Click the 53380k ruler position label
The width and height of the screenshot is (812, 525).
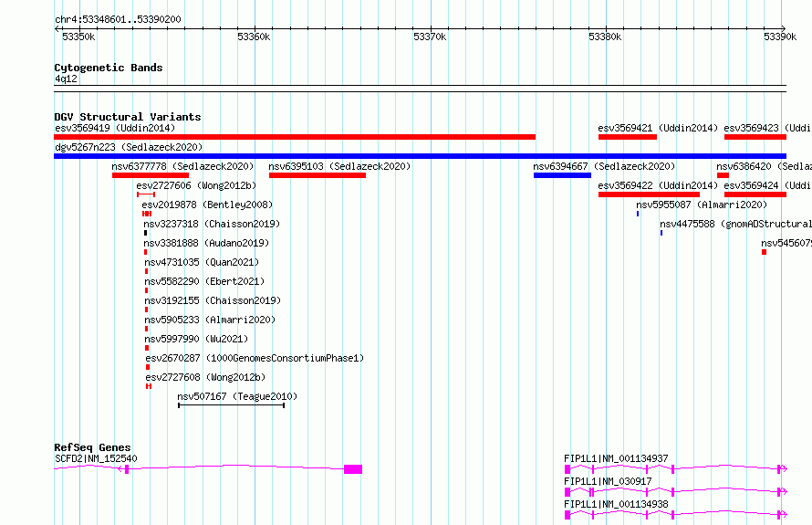coord(605,37)
